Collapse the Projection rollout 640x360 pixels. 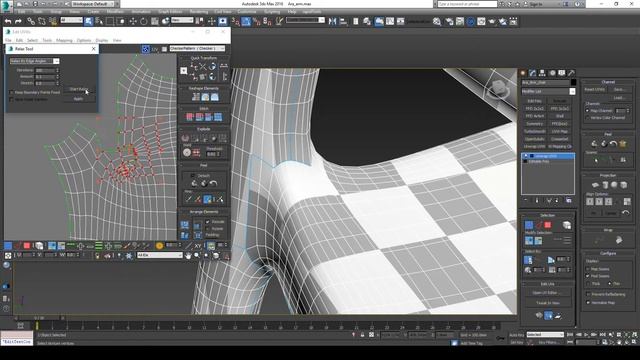608,175
